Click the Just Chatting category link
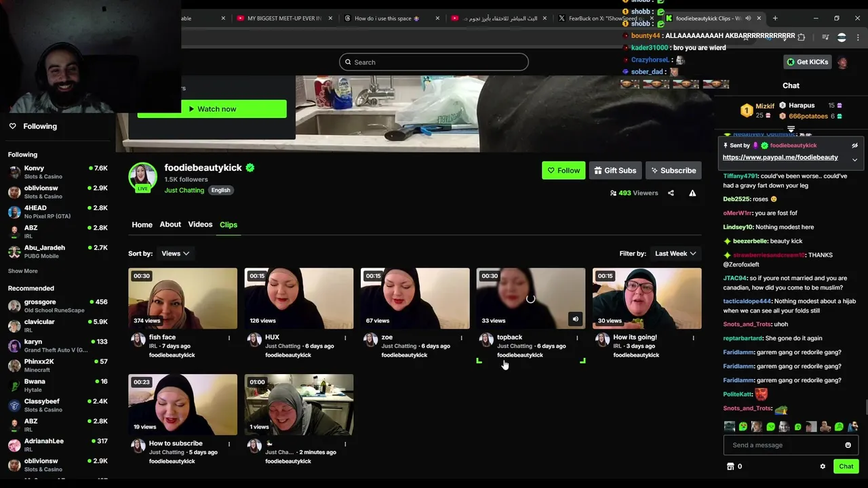The height and width of the screenshot is (488, 868). coord(184,190)
